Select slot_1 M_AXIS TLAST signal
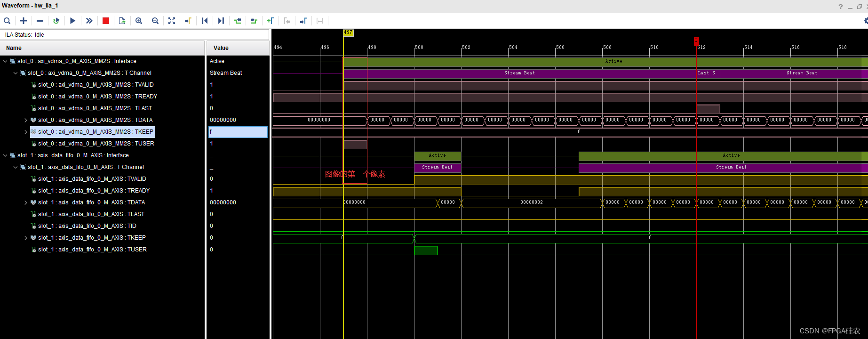This screenshot has height=339, width=868. click(x=91, y=214)
